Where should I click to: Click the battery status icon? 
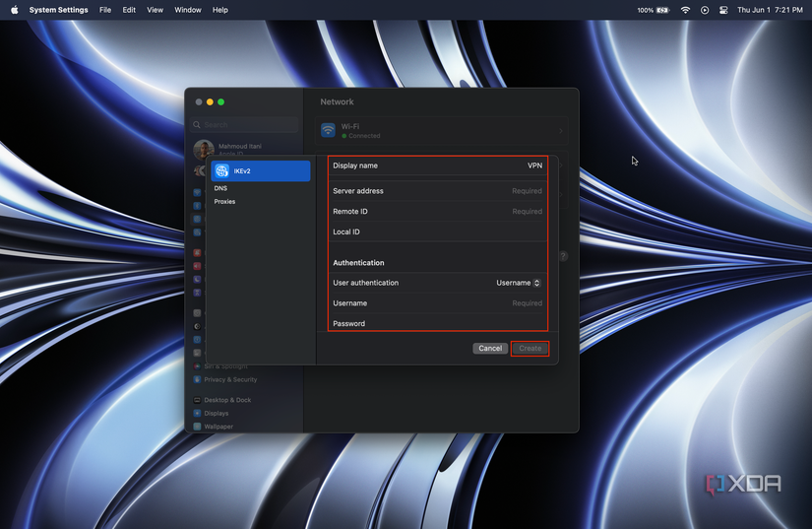663,10
